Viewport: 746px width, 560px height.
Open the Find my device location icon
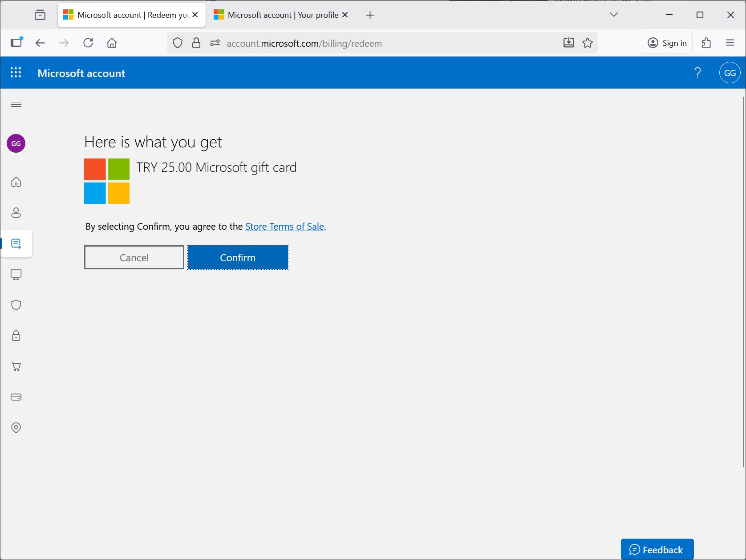(x=16, y=428)
